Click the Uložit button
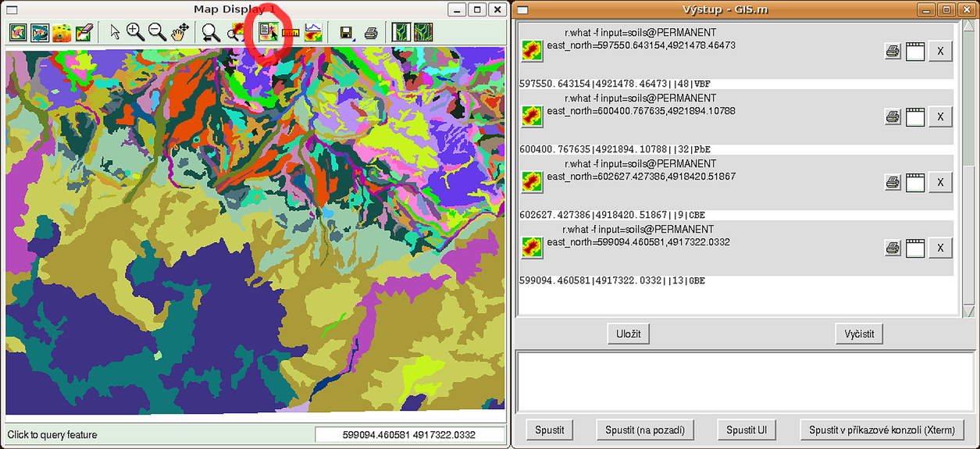 pyautogui.click(x=629, y=334)
